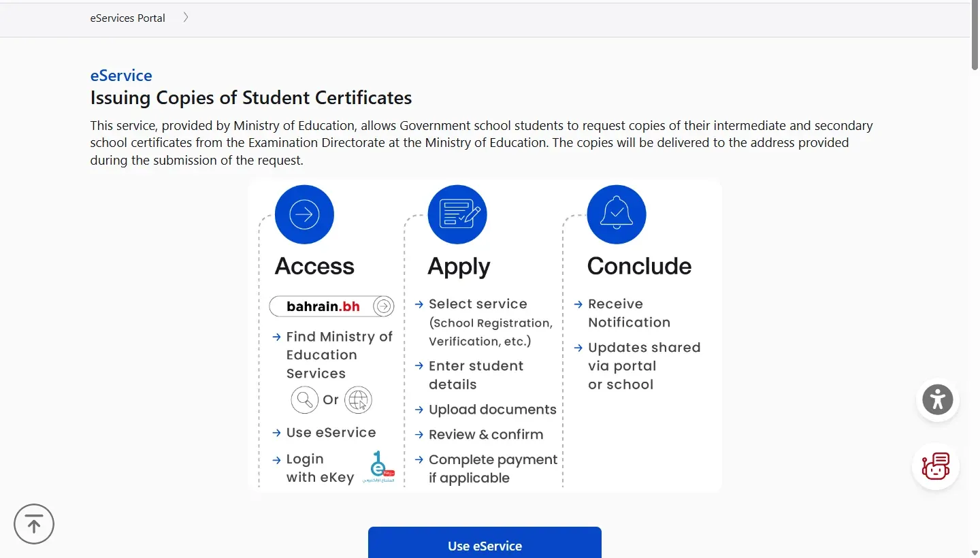The height and width of the screenshot is (558, 980).
Task: Click the Issuing Copies of Student Certificates heading
Action: tap(251, 98)
